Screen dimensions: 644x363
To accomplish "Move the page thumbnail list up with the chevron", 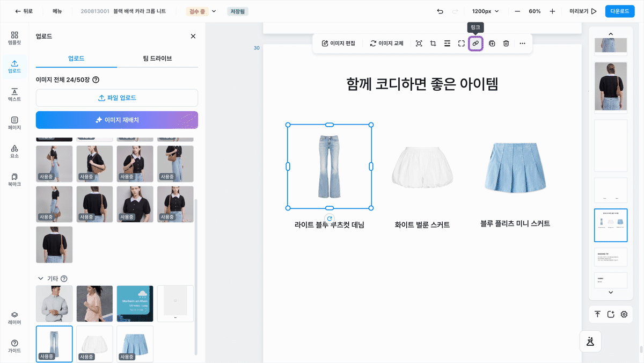I will (611, 34).
